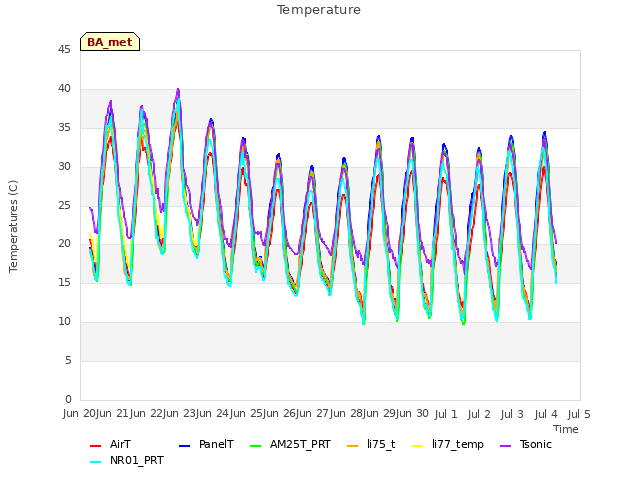Toggle the AirT series in legend
This screenshot has width=640, height=480.
click(111, 444)
